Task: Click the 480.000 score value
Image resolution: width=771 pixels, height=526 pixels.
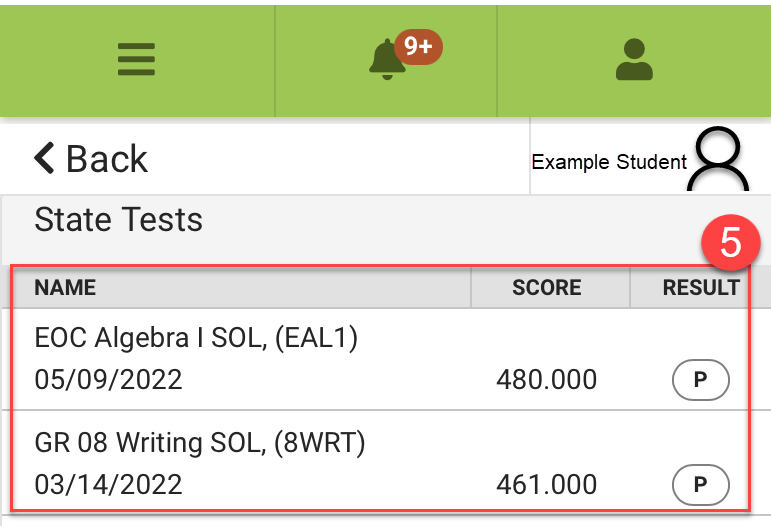Action: click(x=546, y=380)
